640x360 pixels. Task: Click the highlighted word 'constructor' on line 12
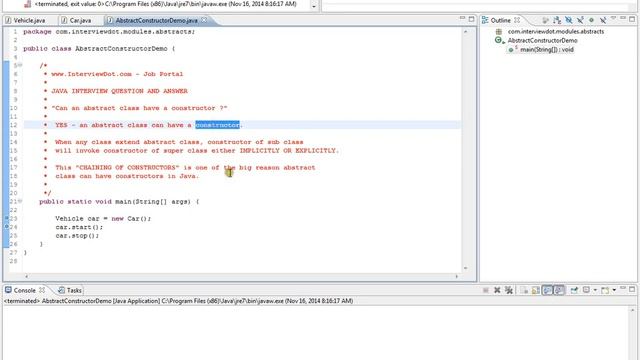[218, 125]
